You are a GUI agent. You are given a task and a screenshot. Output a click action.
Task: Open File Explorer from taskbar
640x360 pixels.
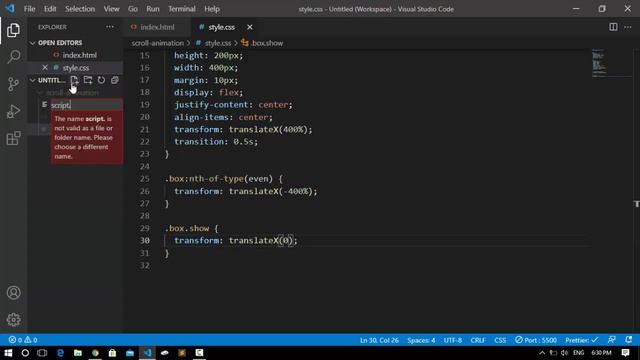(78, 353)
